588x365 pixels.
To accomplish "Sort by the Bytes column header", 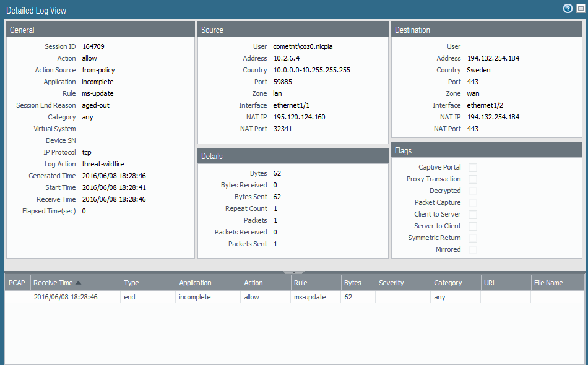I will pyautogui.click(x=353, y=283).
